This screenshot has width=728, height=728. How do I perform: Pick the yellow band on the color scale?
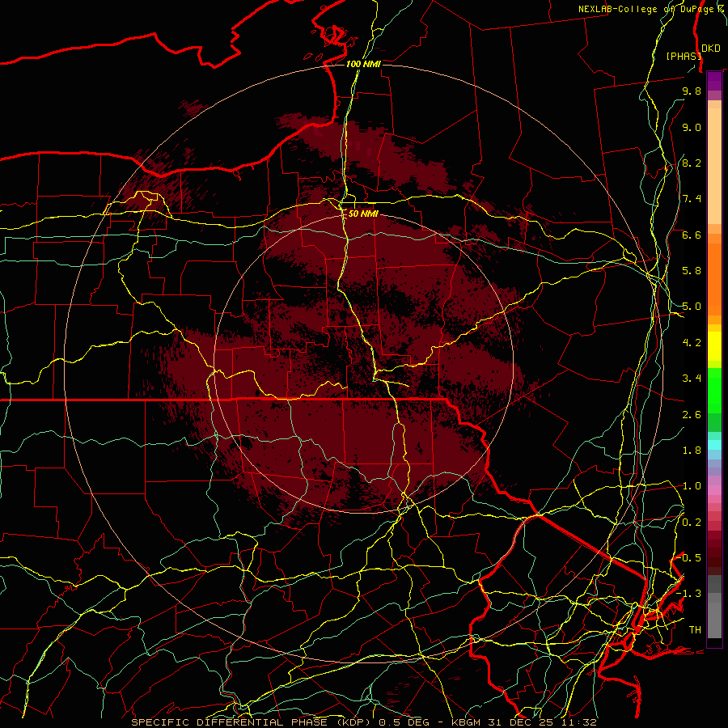click(714, 346)
